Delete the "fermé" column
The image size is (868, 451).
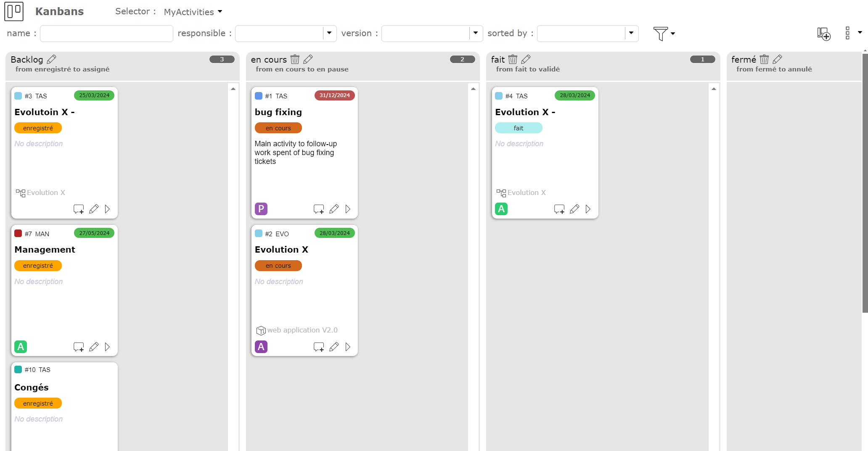[764, 59]
